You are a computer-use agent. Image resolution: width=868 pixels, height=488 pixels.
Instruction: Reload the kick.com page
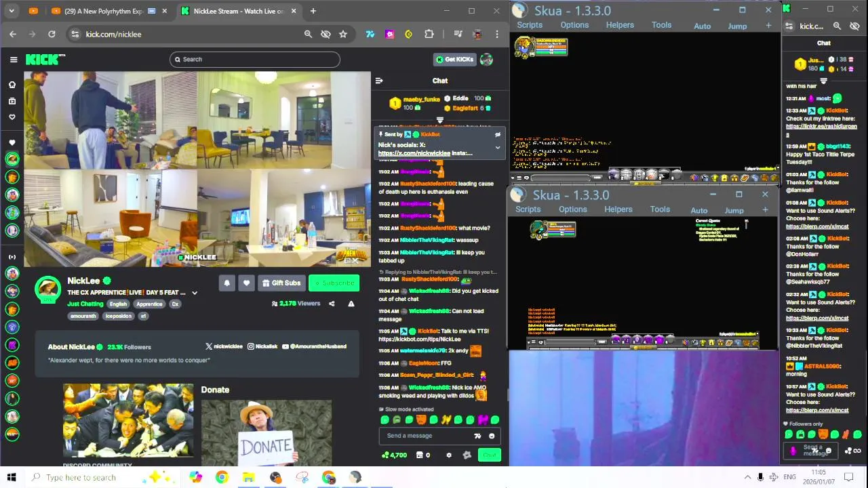point(52,34)
